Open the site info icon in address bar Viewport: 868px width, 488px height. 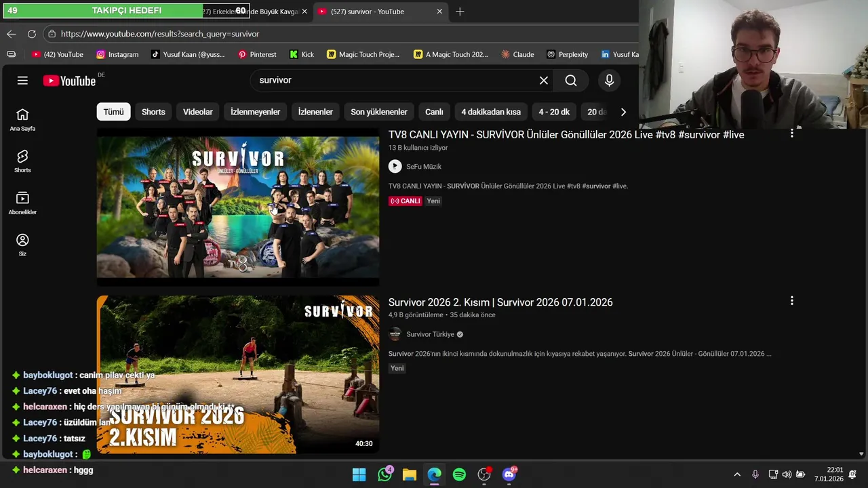pyautogui.click(x=52, y=34)
